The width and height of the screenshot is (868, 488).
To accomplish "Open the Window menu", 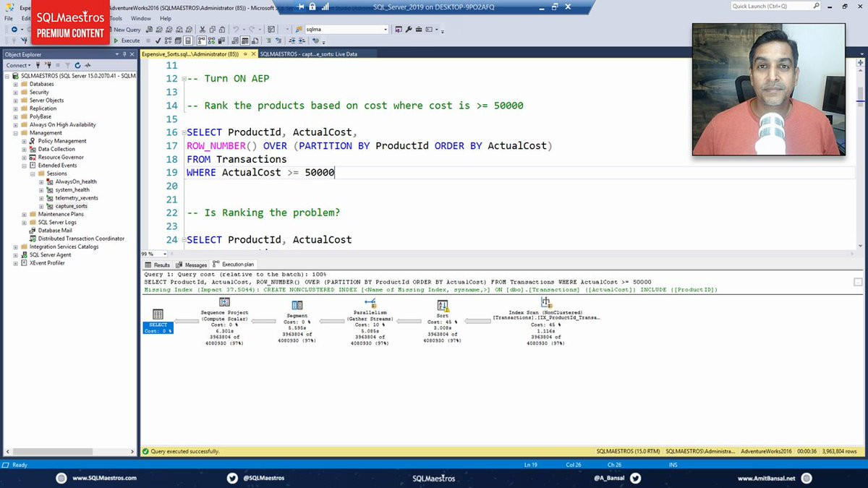I will (x=141, y=18).
